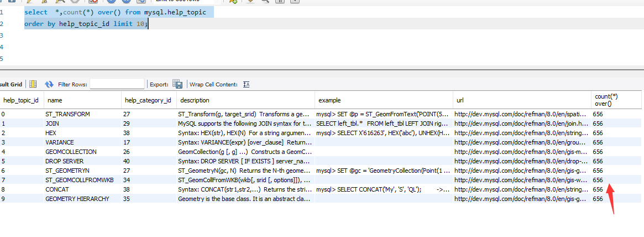Select description 'MySQL supports the following JOIN syntax'

pyautogui.click(x=245, y=123)
